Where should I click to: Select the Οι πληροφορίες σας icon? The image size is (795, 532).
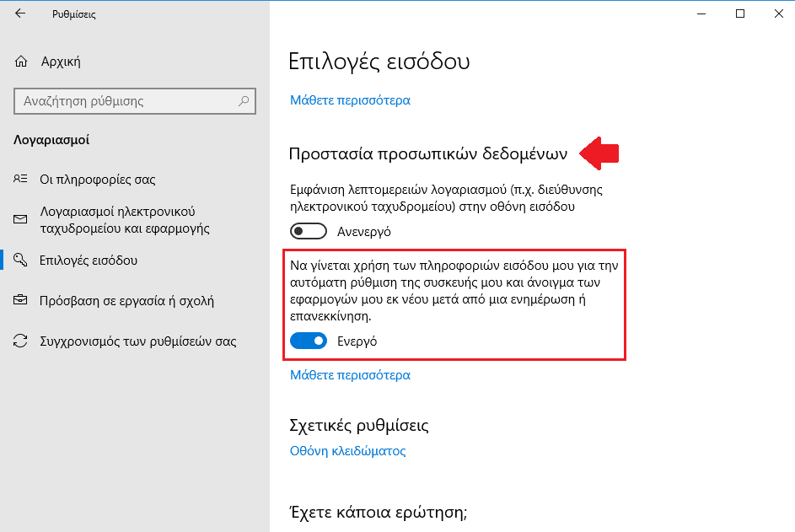tap(20, 179)
